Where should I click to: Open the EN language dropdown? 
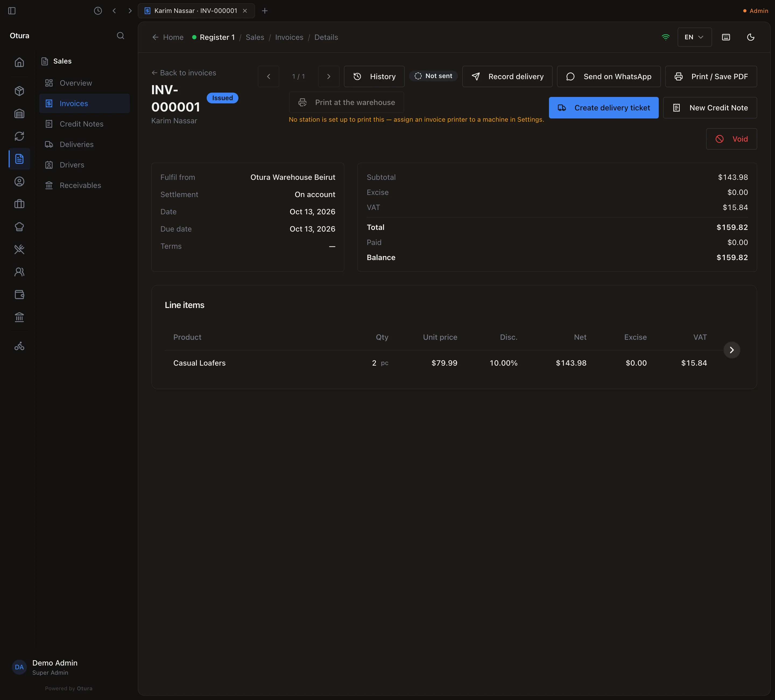tap(694, 37)
